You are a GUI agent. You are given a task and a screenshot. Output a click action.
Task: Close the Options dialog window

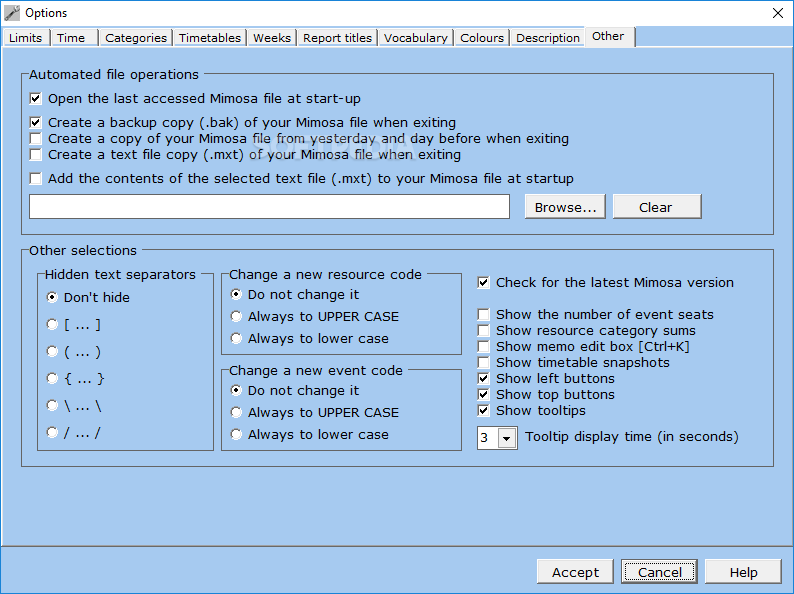pos(778,13)
